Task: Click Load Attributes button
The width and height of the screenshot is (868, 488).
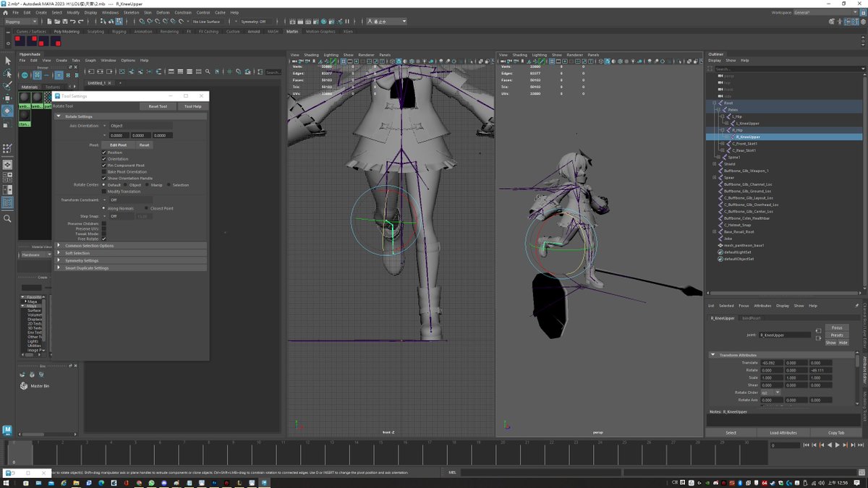Action: click(x=783, y=432)
